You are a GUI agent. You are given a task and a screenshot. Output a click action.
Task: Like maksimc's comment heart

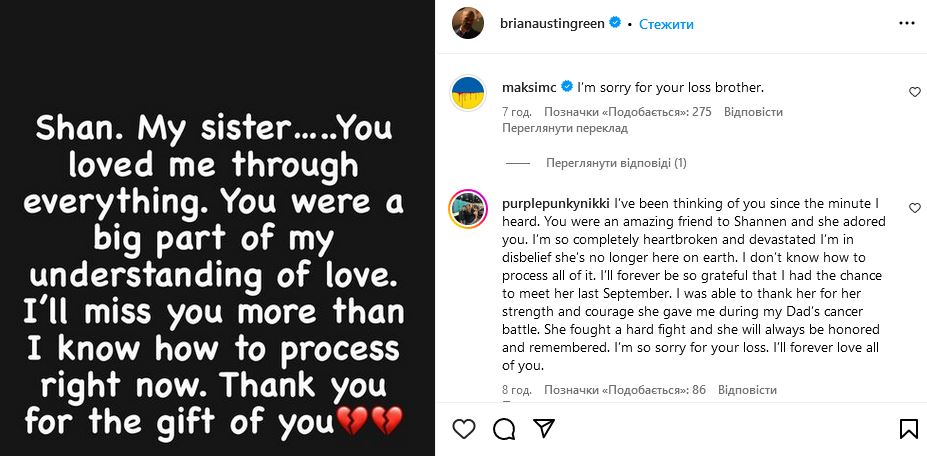[x=914, y=92]
